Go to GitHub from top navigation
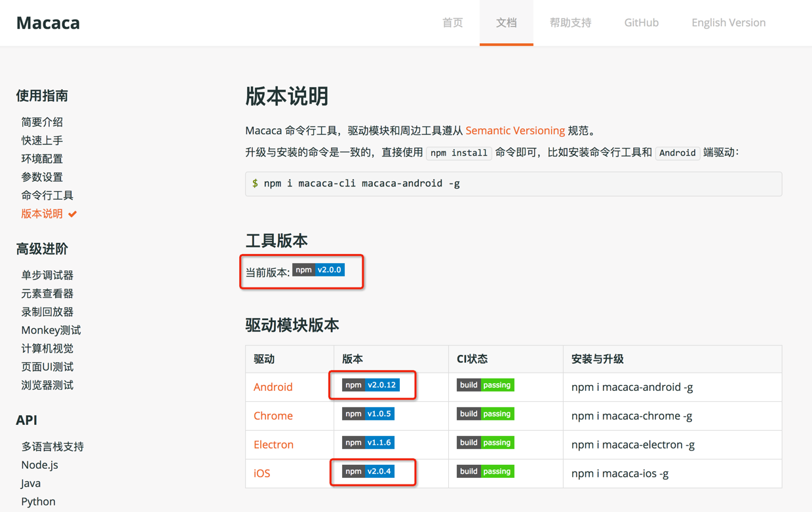The width and height of the screenshot is (812, 512). [x=641, y=22]
